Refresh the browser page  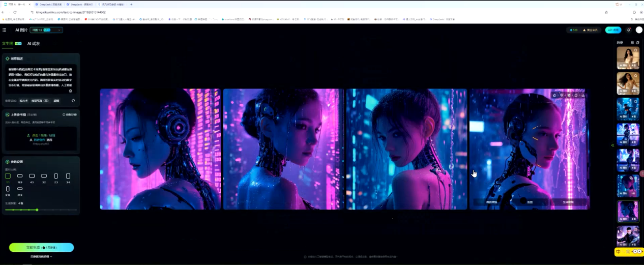15,12
